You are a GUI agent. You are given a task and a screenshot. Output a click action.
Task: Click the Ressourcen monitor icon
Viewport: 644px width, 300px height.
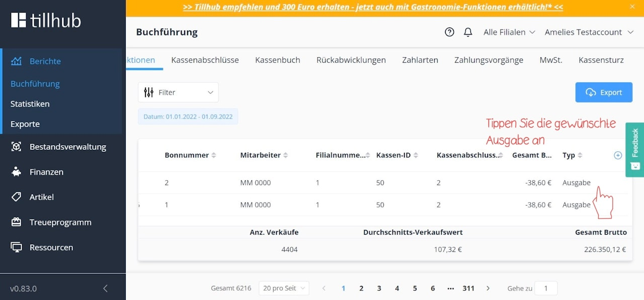(x=17, y=247)
